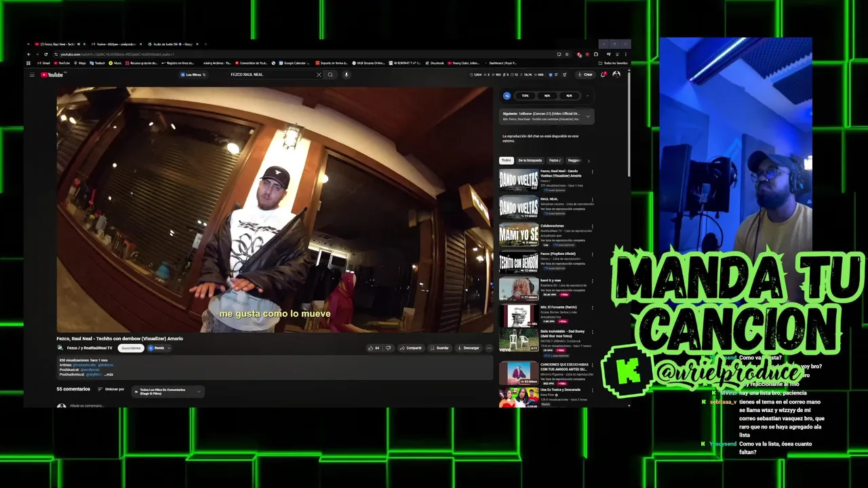Open the account avatar menu
868x488 pixels.
click(616, 75)
